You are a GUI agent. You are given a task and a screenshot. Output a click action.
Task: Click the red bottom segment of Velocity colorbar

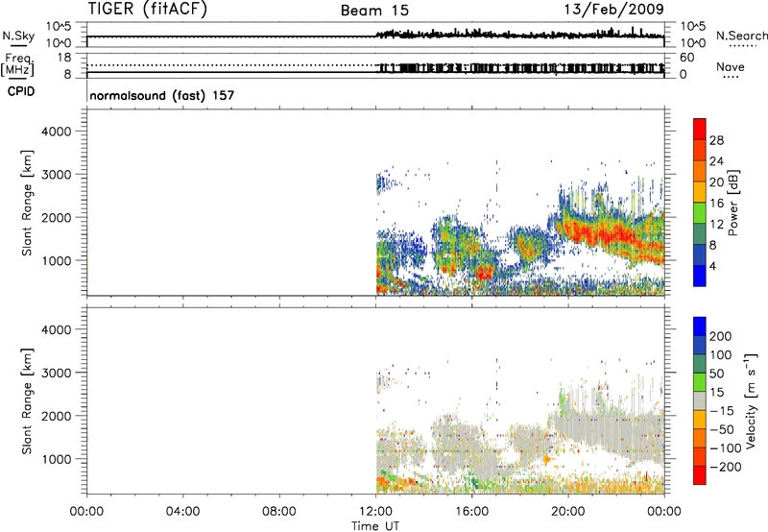coord(700,475)
